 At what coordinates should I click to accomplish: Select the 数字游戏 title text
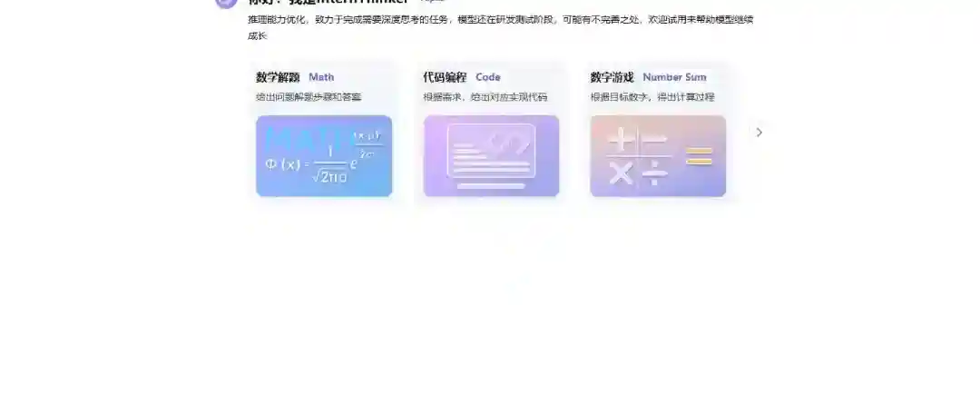(612, 77)
